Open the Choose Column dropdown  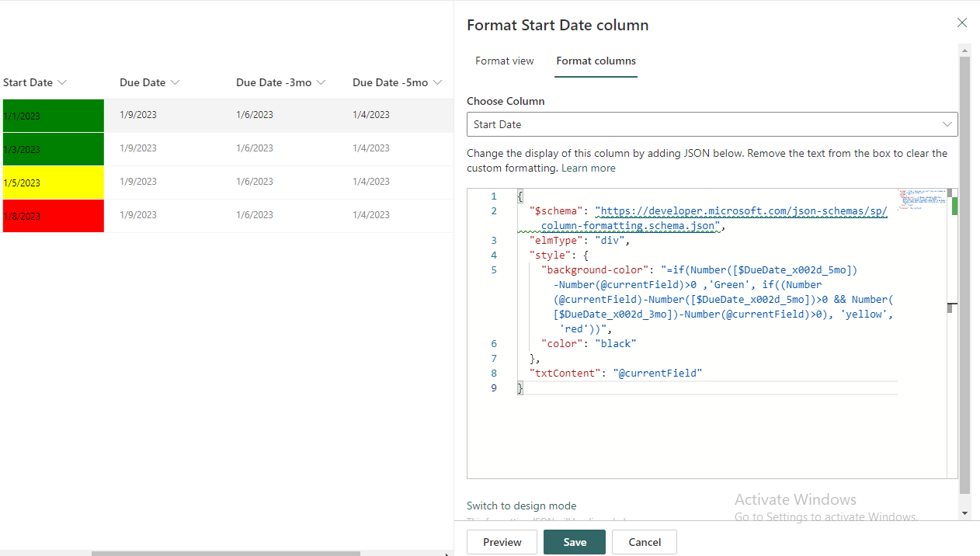[x=712, y=124]
